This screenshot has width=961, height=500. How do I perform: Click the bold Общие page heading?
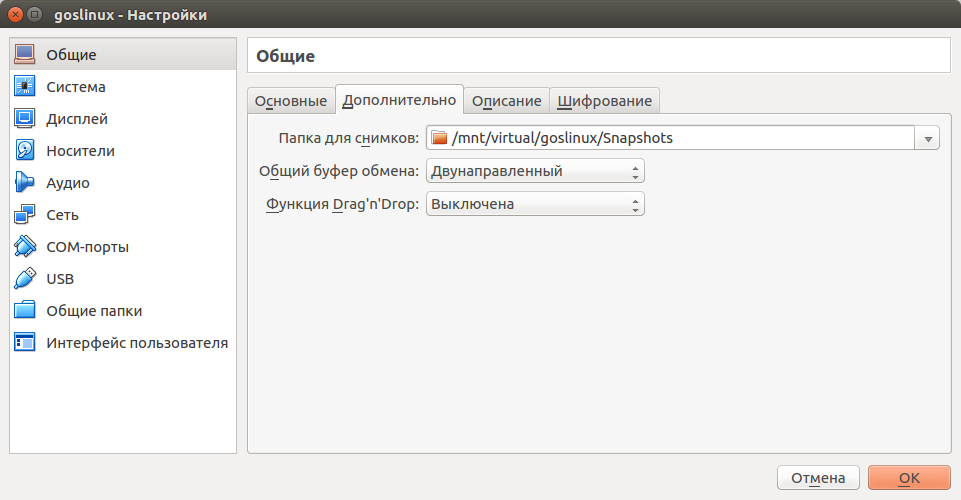tap(286, 56)
